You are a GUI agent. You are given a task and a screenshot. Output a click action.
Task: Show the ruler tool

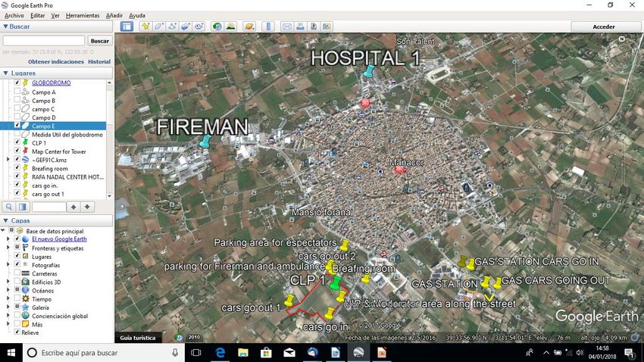click(x=268, y=27)
